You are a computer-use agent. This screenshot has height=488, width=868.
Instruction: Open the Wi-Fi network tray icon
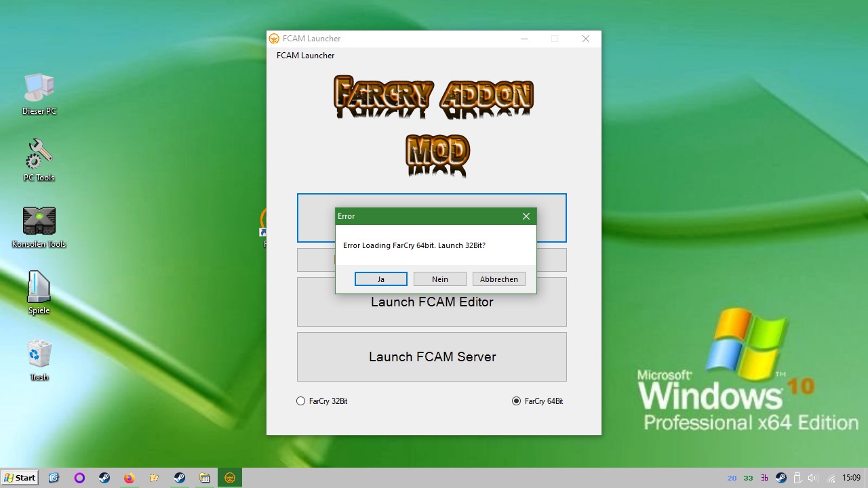pyautogui.click(x=831, y=478)
